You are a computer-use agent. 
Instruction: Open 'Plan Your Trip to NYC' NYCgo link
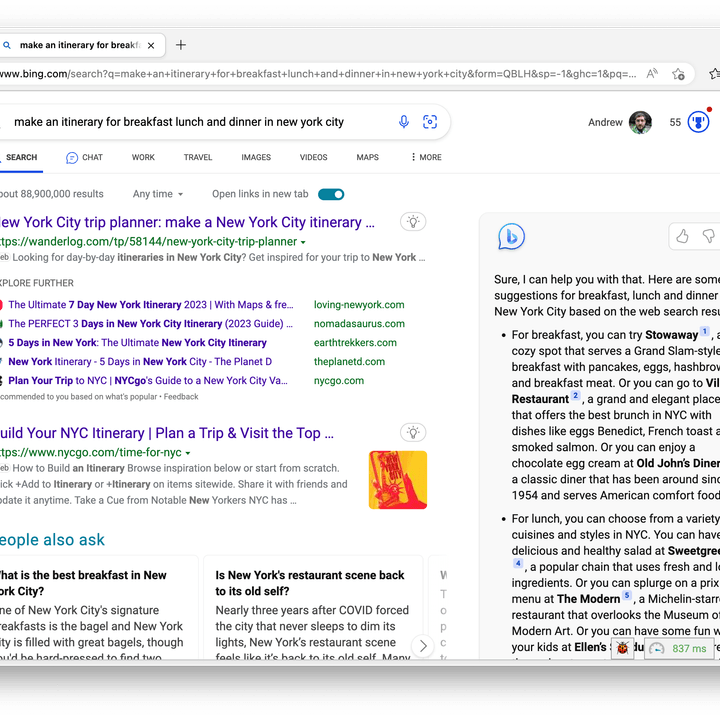[148, 381]
